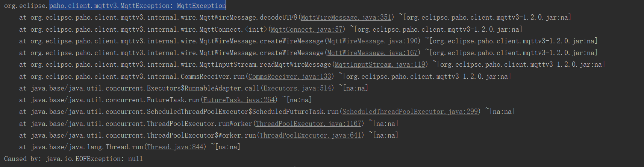Click the 'org.eclipse.' text before the selection
Image resolution: width=644 pixels, height=167 pixels.
[x=26, y=6]
